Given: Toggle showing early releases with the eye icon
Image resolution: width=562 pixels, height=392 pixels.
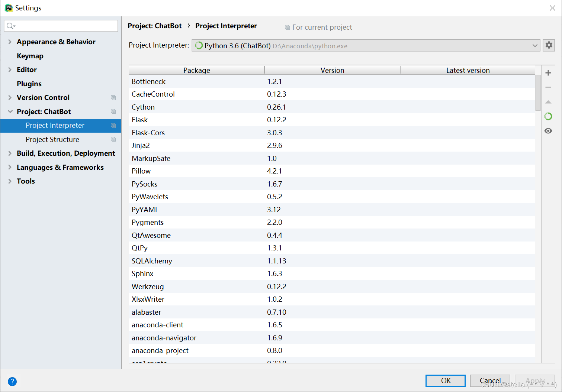Looking at the screenshot, I should tap(548, 130).
